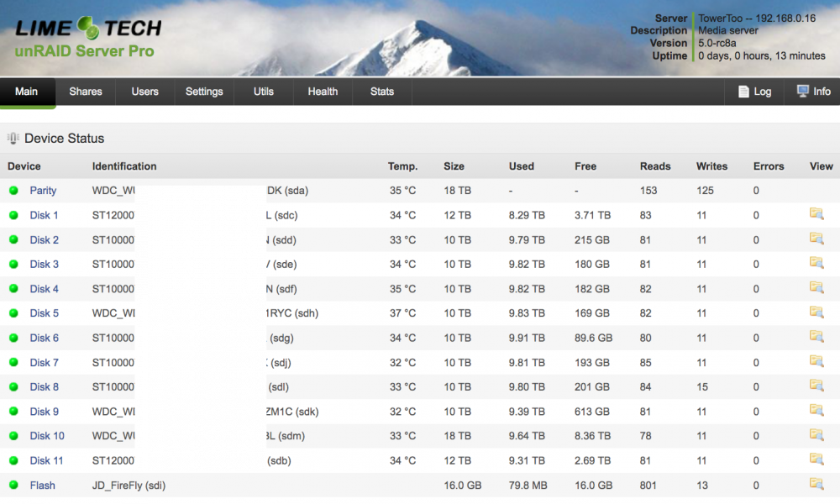Open the view folder icon for Disk 3
Image resolution: width=840 pixels, height=504 pixels.
(816, 263)
